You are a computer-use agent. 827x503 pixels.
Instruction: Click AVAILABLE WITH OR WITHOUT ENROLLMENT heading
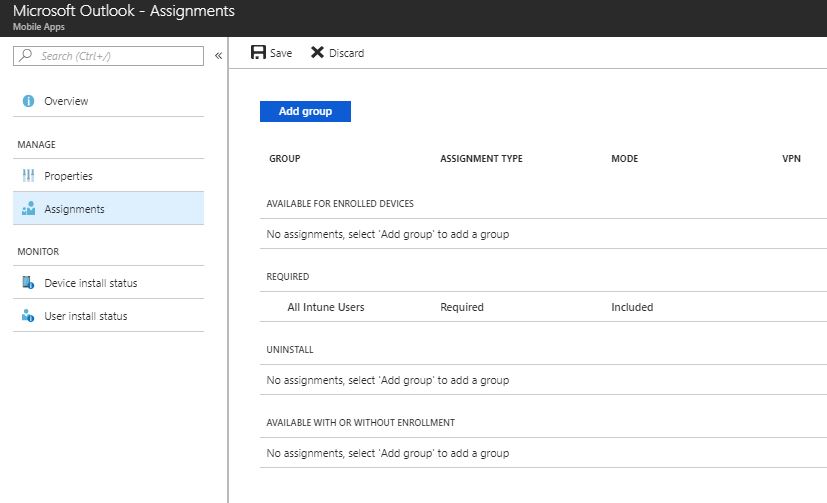361,423
